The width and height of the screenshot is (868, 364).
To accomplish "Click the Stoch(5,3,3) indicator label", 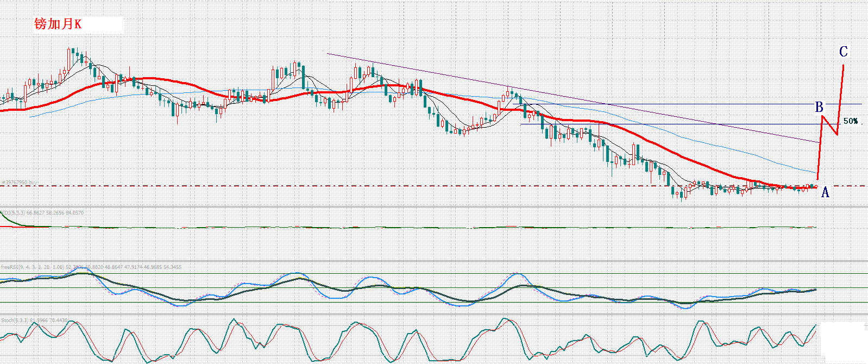I will tap(35, 321).
